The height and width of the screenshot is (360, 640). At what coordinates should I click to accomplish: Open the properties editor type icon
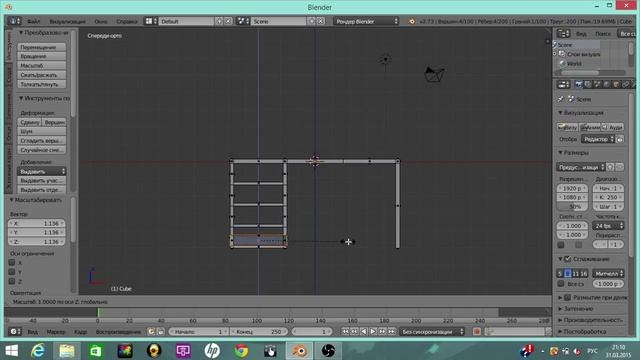click(564, 84)
